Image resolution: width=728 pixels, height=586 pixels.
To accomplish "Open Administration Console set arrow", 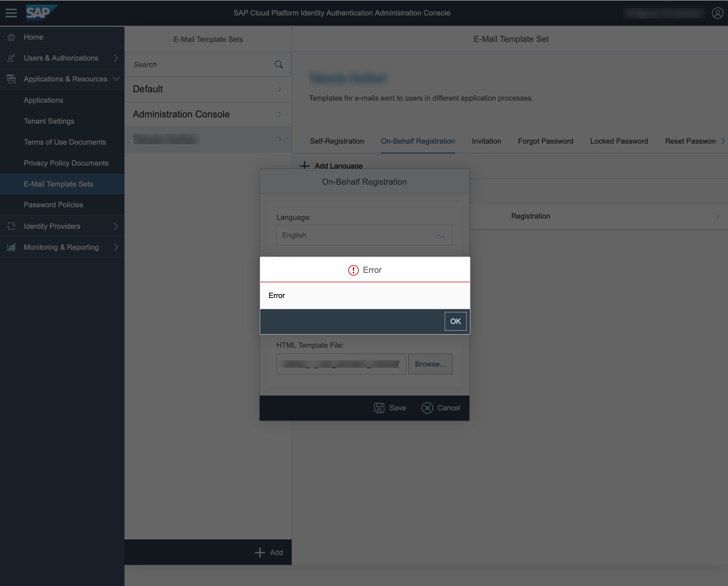I will pyautogui.click(x=280, y=115).
